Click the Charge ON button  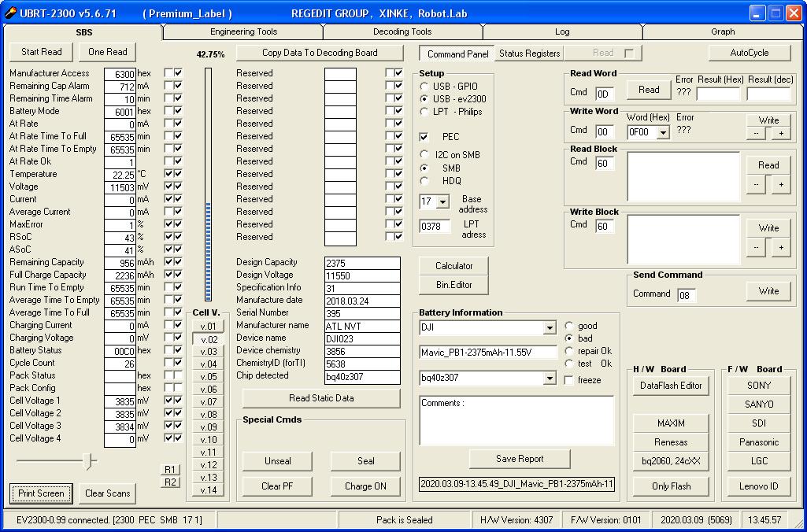[x=365, y=486]
